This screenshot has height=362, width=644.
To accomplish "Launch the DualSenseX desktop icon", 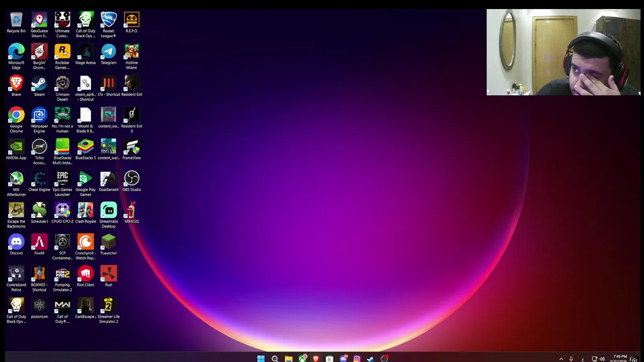I will [109, 182].
